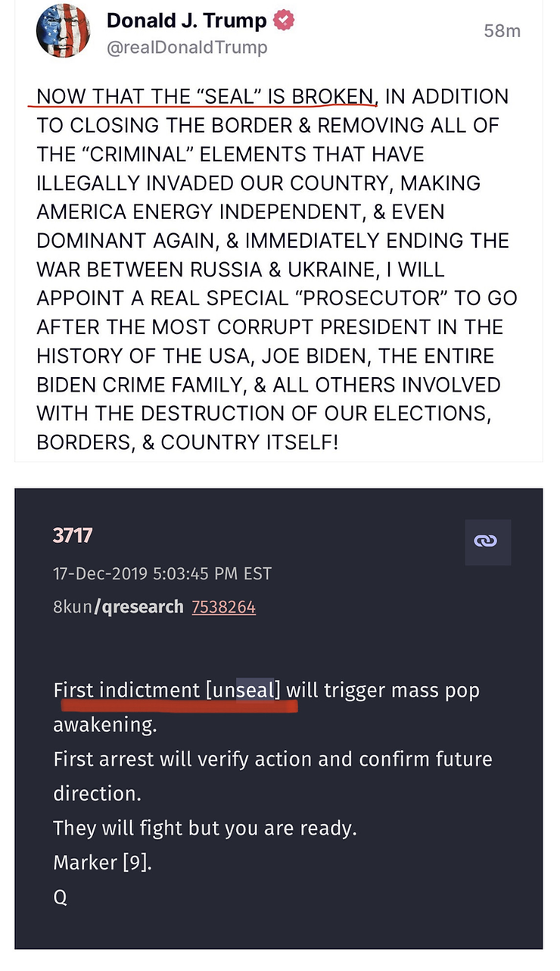
Task: Click the "Q" signature line
Action: (x=61, y=897)
